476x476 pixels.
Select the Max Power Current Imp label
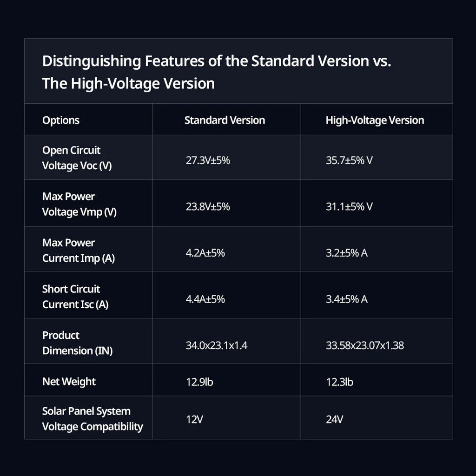79,250
